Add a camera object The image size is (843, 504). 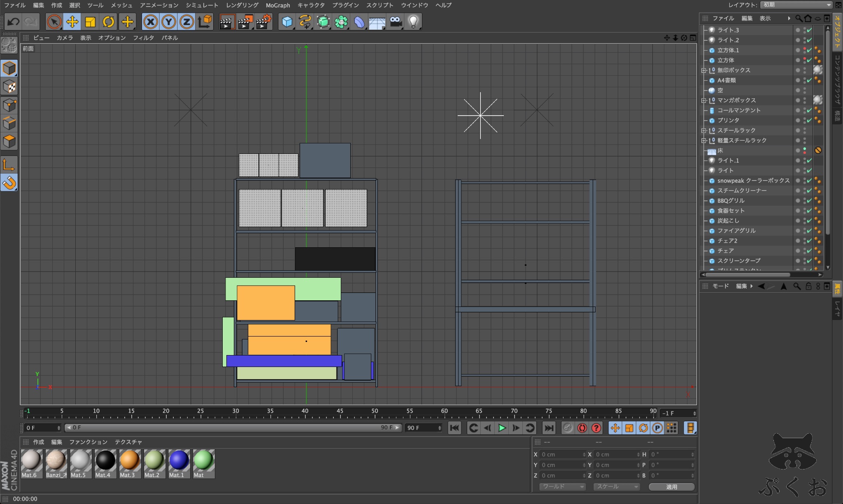coord(396,21)
